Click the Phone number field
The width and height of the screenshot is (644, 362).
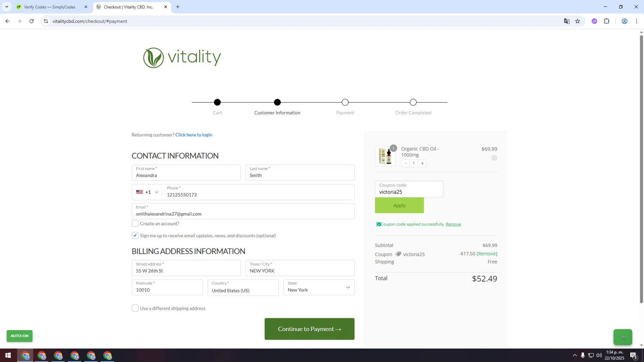pyautogui.click(x=258, y=192)
